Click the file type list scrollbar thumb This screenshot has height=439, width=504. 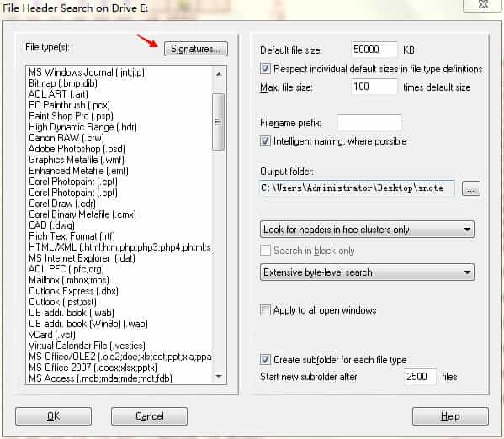tap(219, 122)
